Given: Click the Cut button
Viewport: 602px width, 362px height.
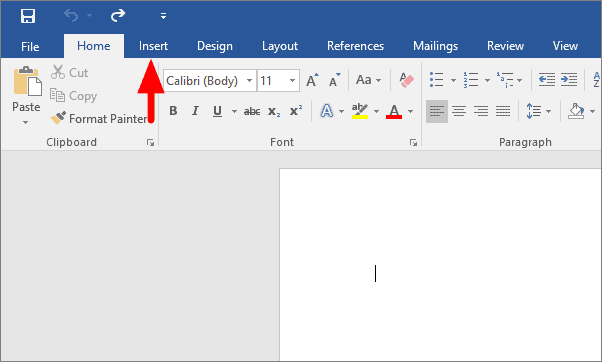Looking at the screenshot, I should tap(69, 72).
